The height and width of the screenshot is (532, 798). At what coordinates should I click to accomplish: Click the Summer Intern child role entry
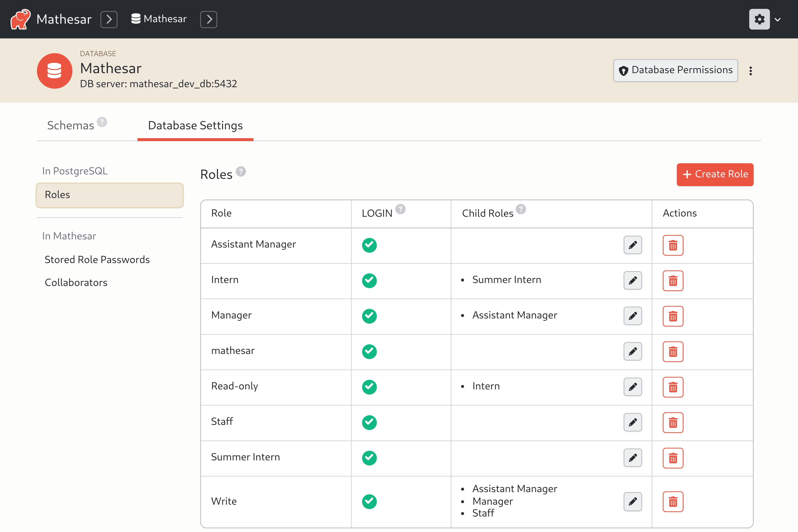coord(506,280)
